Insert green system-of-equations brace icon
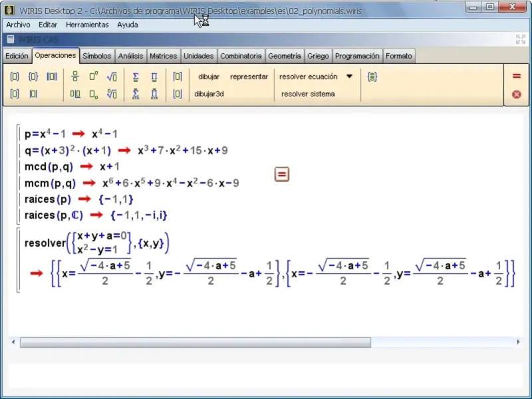The width and height of the screenshot is (532, 399). (x=372, y=76)
